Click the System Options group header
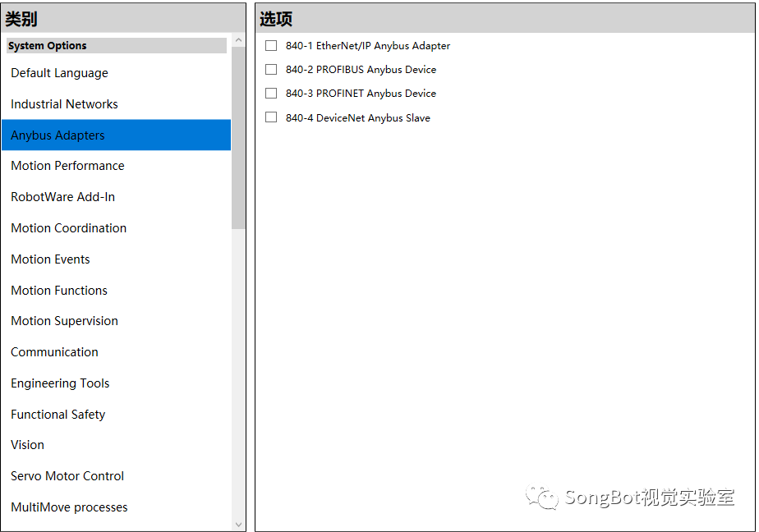The height and width of the screenshot is (532, 759). point(117,45)
